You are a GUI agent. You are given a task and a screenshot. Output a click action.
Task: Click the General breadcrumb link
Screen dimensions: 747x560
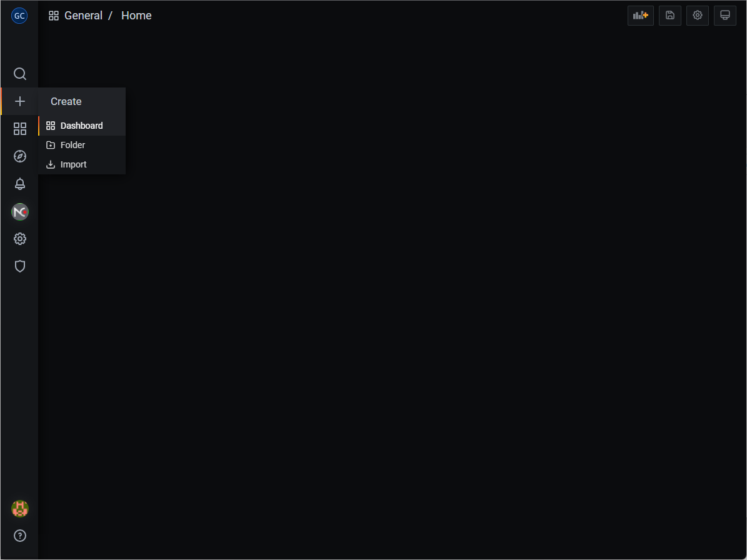[83, 16]
